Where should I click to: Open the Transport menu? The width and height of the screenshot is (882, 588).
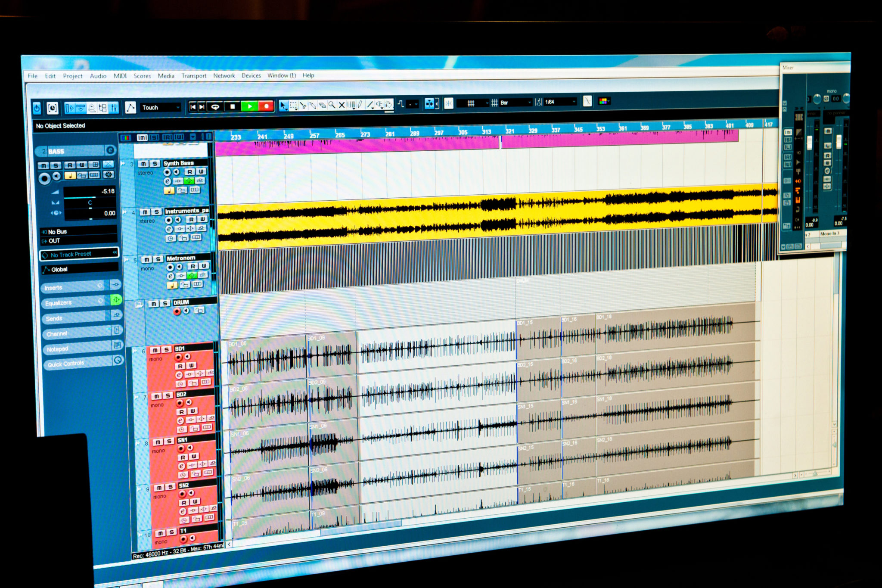(194, 75)
